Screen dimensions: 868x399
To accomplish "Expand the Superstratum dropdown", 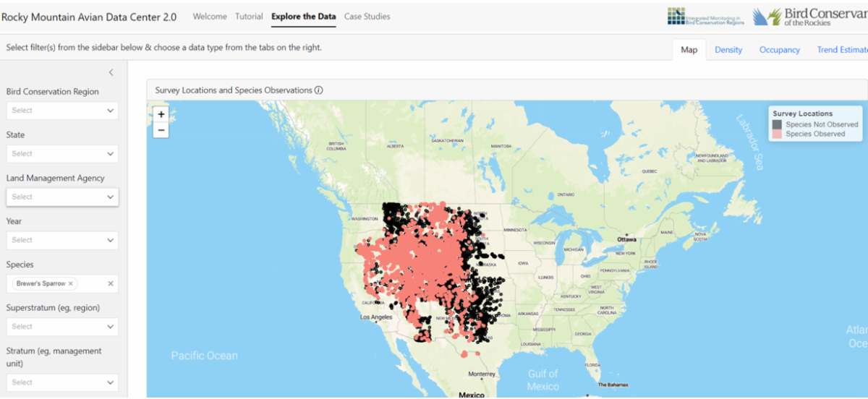I will pos(61,327).
